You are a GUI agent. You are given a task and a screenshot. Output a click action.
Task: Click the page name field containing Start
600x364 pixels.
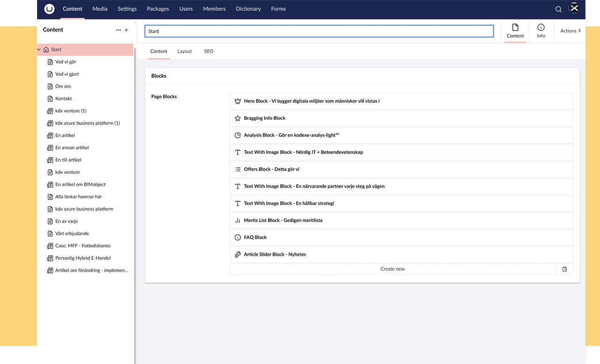(319, 31)
